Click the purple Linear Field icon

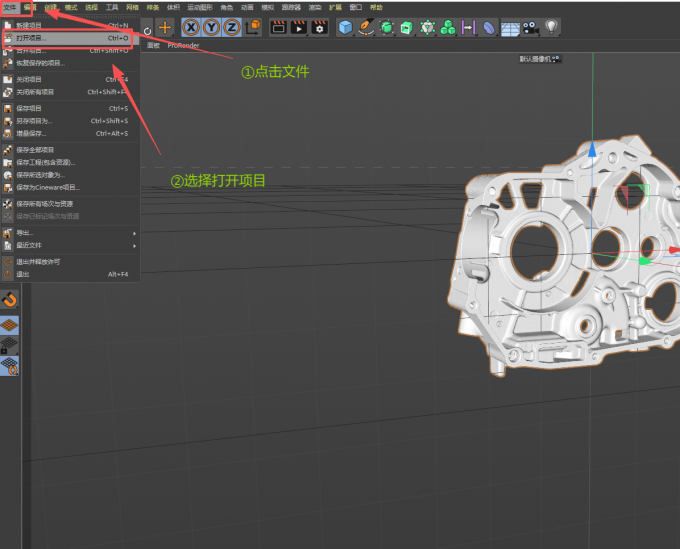point(468,28)
